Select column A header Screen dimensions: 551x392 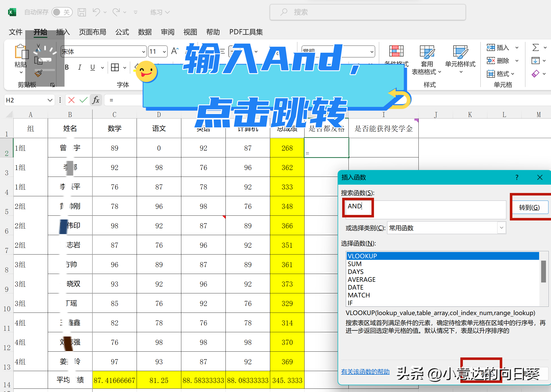pos(31,115)
